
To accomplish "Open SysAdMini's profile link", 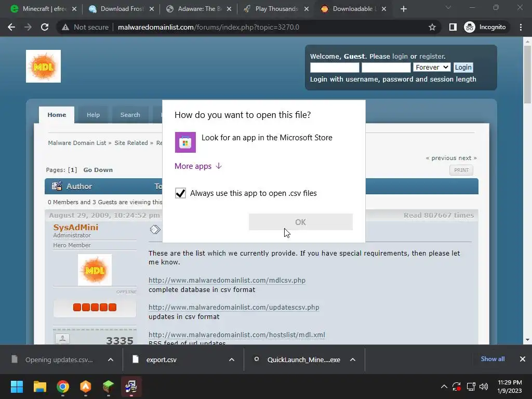I will click(x=76, y=228).
